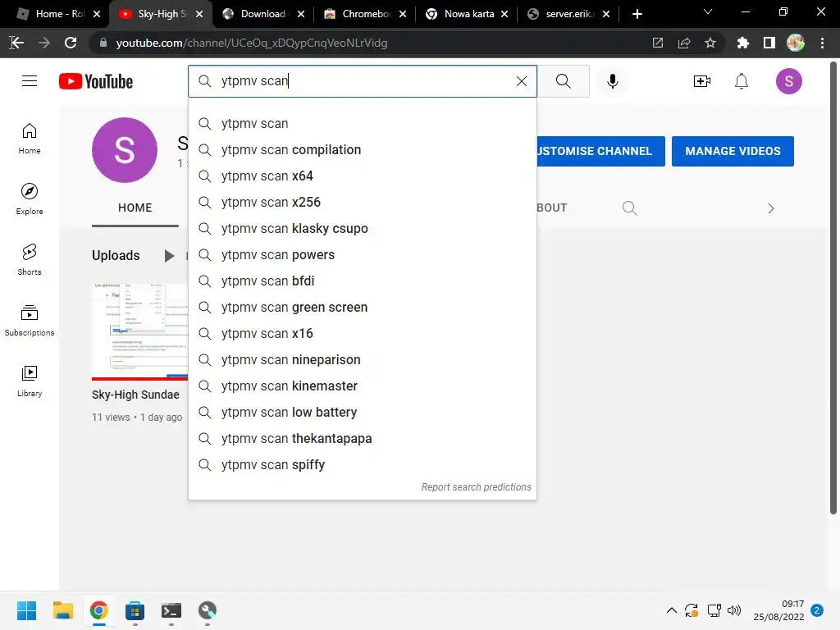Select suggestion 'ytpmv scan kinemaster'
The height and width of the screenshot is (630, 840).
click(363, 386)
